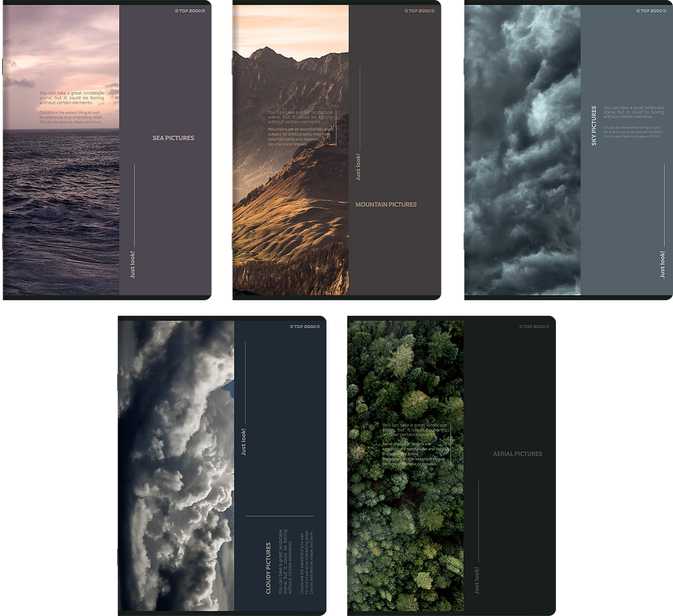Click the SEA PICTURES title

[173, 138]
